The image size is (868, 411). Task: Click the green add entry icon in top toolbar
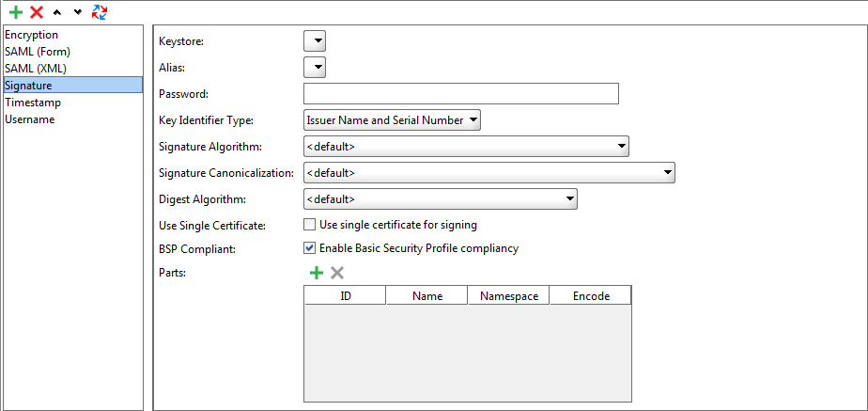click(16, 12)
